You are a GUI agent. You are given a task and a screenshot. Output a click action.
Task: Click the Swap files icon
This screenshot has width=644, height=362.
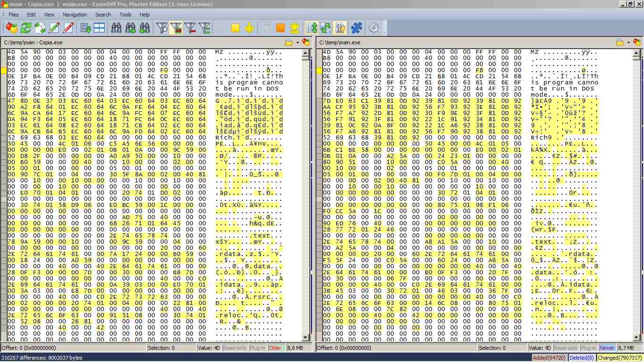pyautogui.click(x=40, y=28)
